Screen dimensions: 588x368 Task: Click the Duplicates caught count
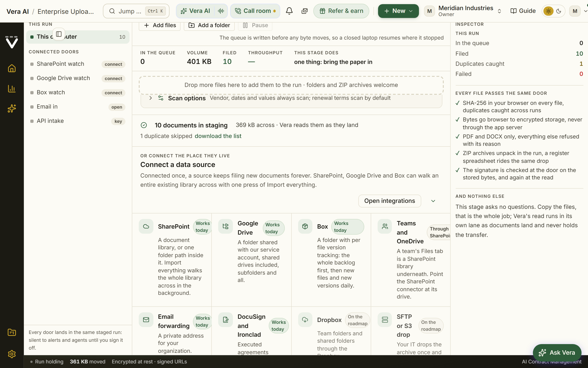(581, 64)
